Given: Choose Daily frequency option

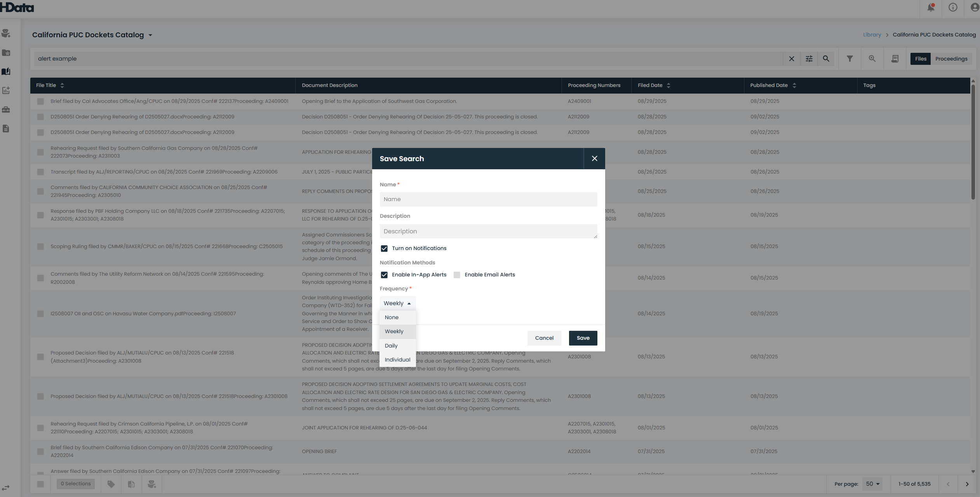Looking at the screenshot, I should click(x=397, y=346).
